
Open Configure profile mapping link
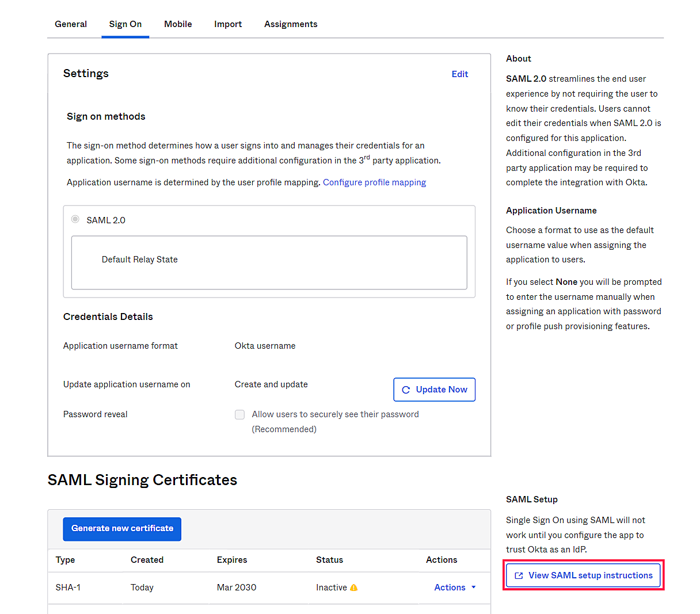click(x=374, y=182)
